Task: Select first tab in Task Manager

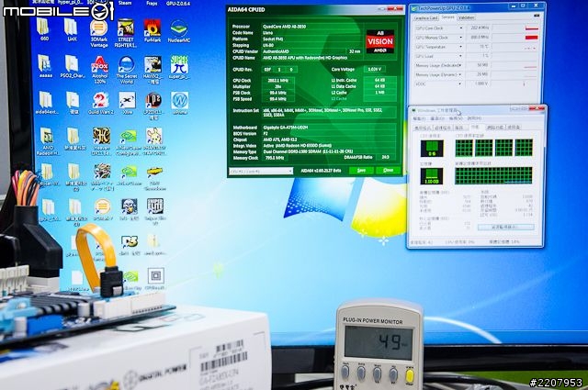Action: (x=423, y=128)
